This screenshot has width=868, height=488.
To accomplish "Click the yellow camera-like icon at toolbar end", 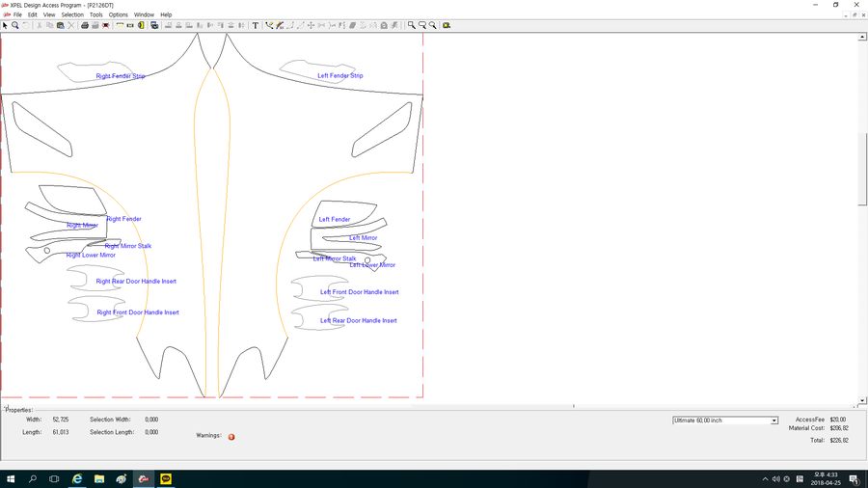I will pos(447,25).
